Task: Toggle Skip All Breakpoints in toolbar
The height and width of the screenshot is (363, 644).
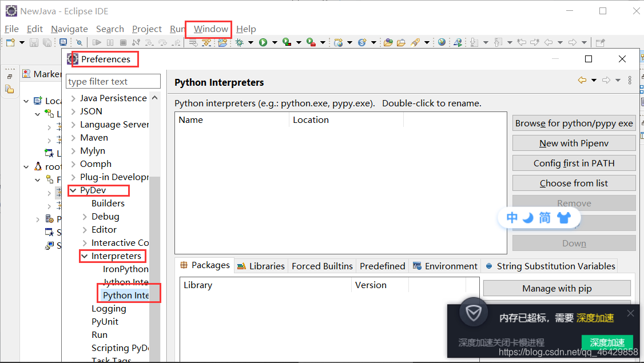Action: click(x=79, y=42)
